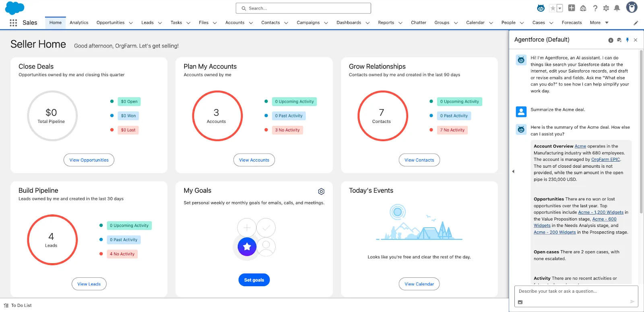Click the pencil to edit navigation
Viewport: 644px width, 312px height.
636,23
